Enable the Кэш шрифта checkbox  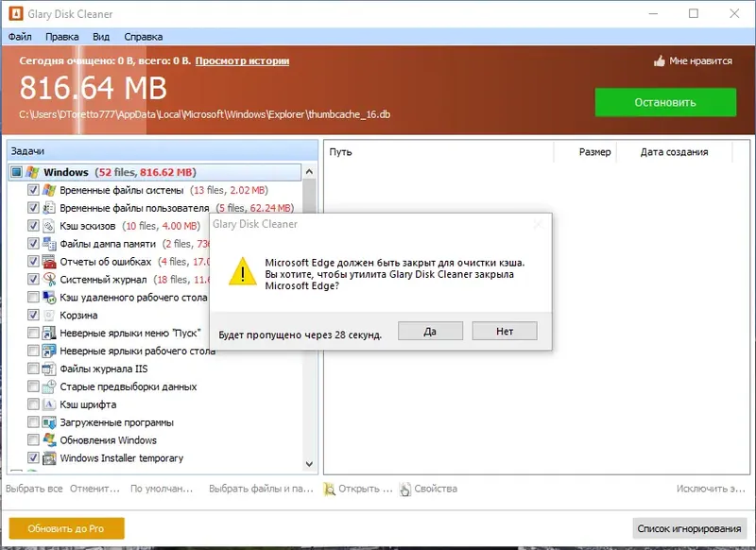[x=33, y=404]
